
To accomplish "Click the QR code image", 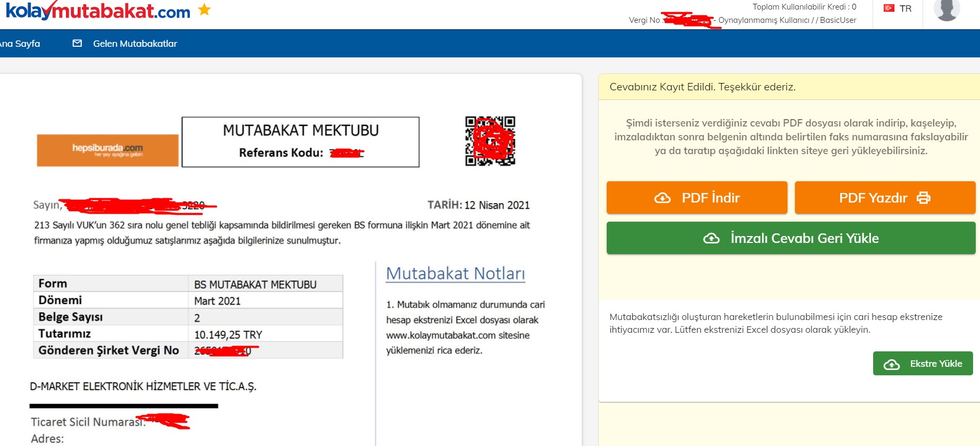I will pyautogui.click(x=490, y=141).
